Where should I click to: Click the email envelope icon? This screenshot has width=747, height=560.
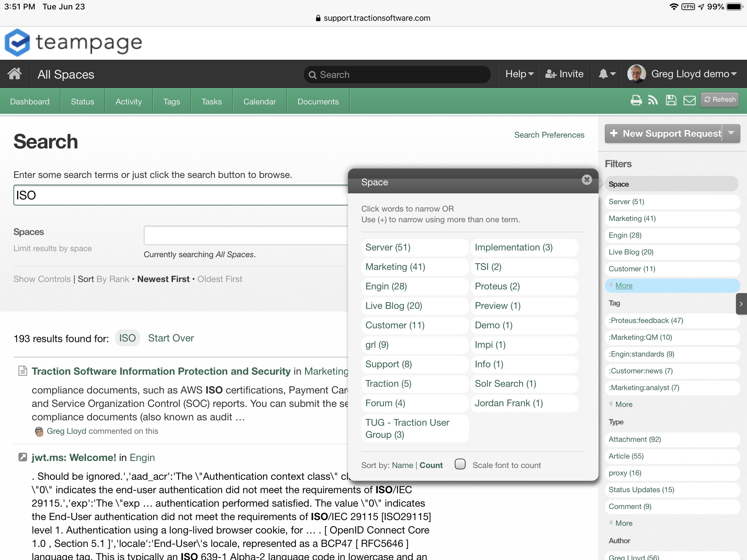tap(689, 100)
